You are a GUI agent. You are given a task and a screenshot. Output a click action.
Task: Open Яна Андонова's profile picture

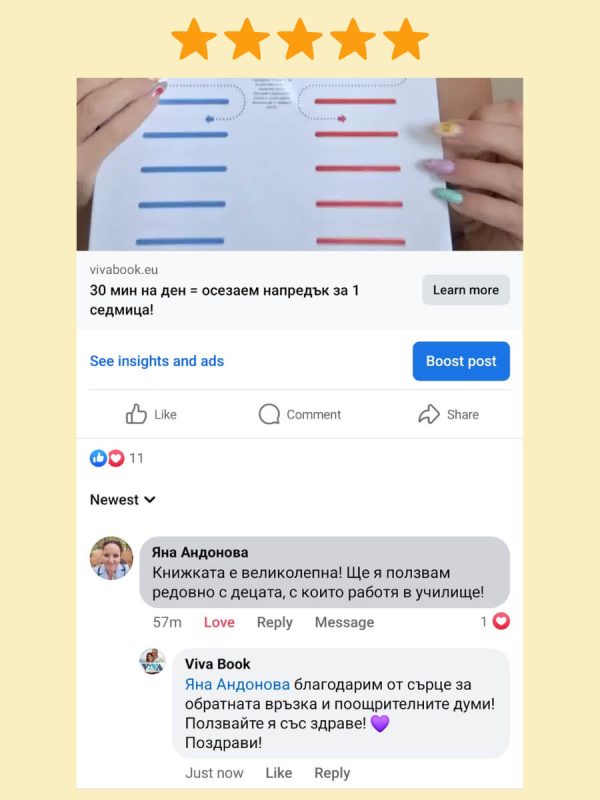111,558
